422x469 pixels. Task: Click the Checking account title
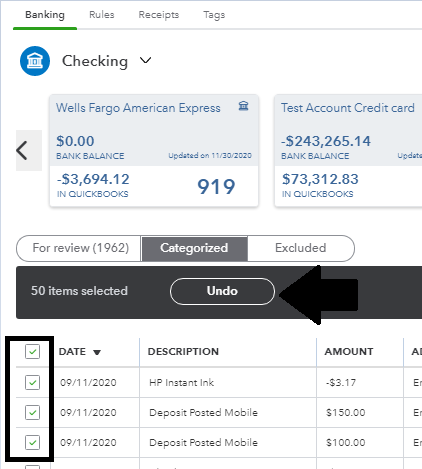(95, 61)
